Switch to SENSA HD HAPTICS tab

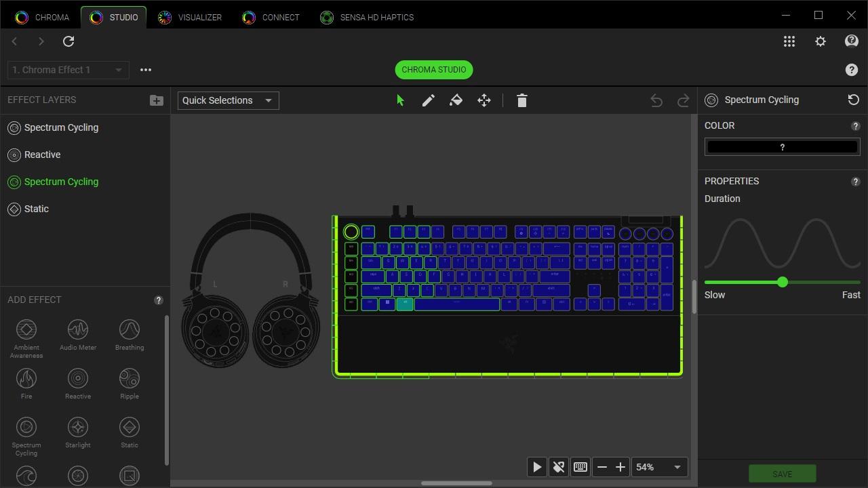pos(367,17)
